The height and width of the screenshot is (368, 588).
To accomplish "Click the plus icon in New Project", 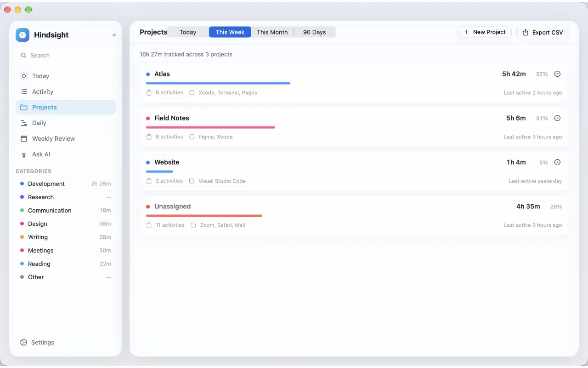I will (466, 32).
